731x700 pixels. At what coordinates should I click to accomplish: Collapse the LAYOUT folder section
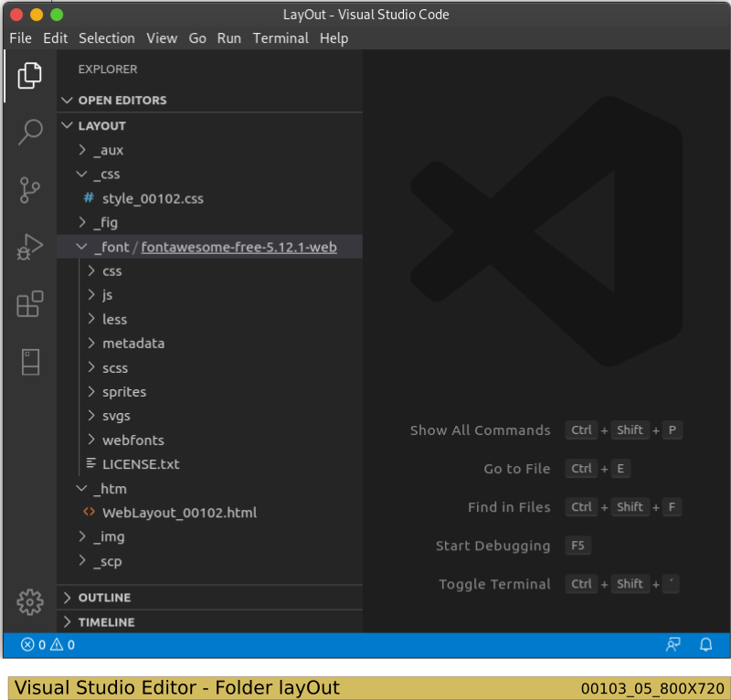click(67, 125)
